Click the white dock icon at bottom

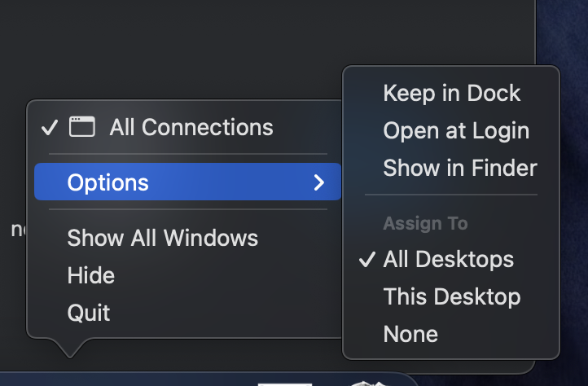click(x=285, y=384)
